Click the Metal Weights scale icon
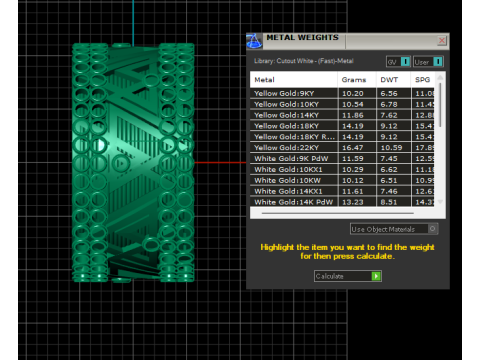 click(254, 41)
